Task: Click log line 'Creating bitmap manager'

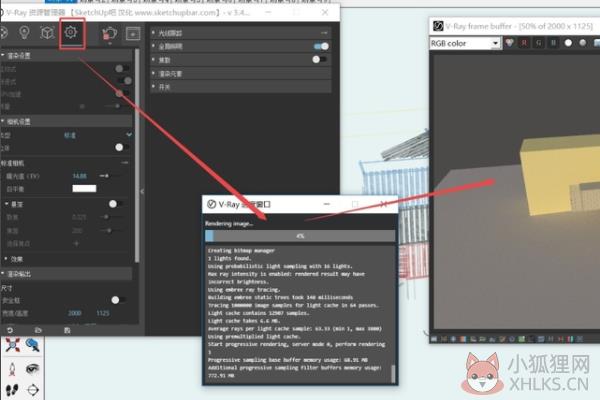Action: tap(241, 251)
